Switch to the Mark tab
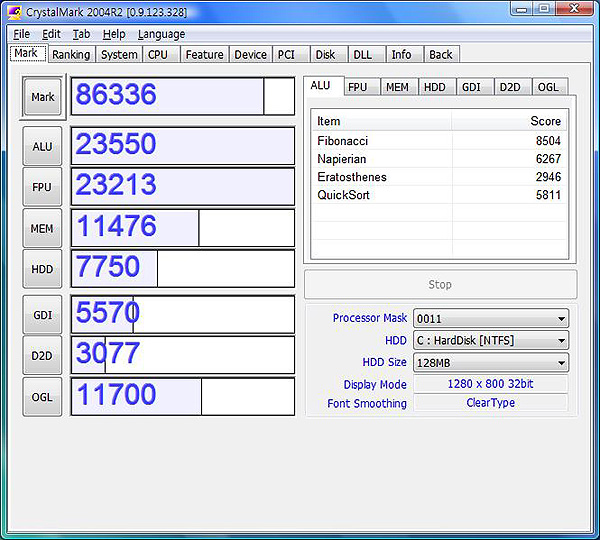The image size is (600, 540). (28, 53)
